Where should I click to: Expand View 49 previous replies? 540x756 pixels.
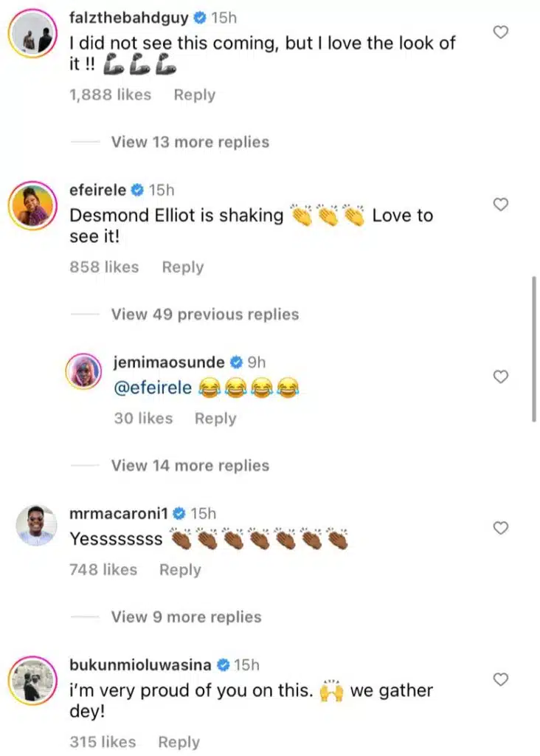click(x=204, y=315)
